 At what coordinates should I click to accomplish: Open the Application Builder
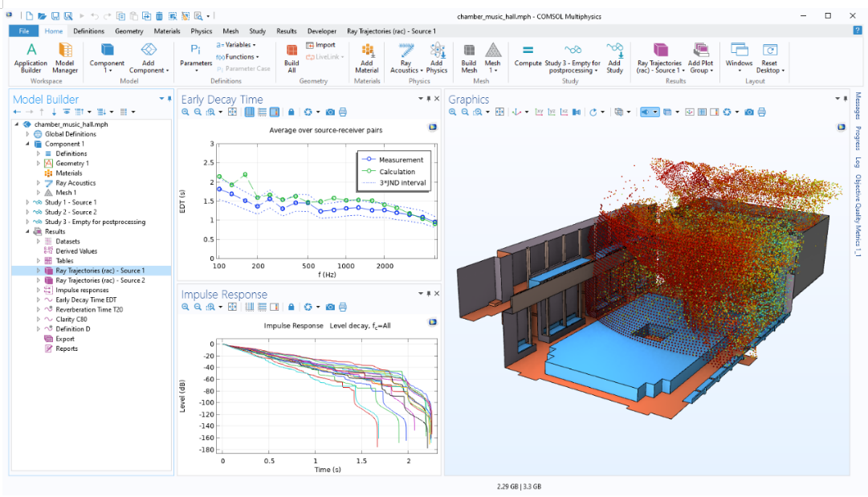[x=31, y=58]
